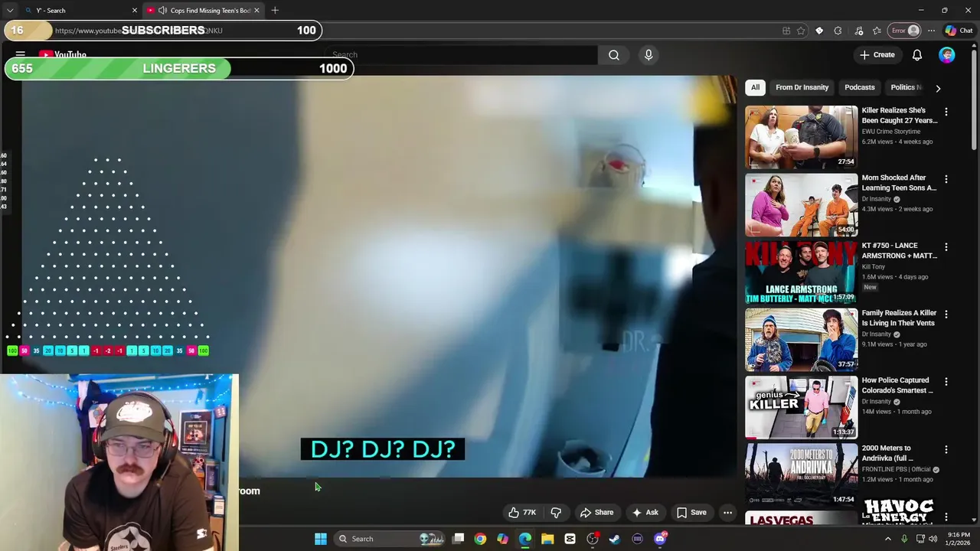
Task: Click the YouTube search input field
Action: 462,55
